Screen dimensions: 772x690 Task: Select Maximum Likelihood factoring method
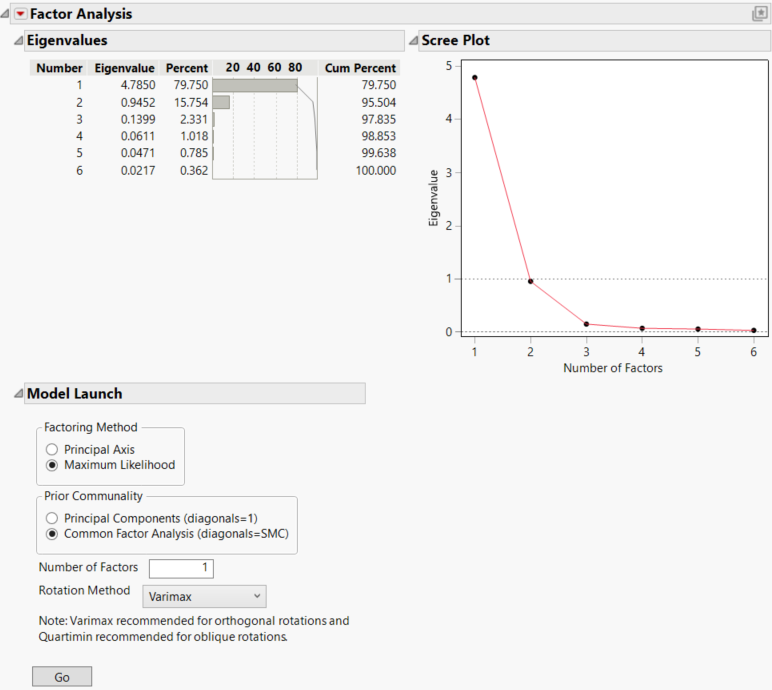coord(52,465)
